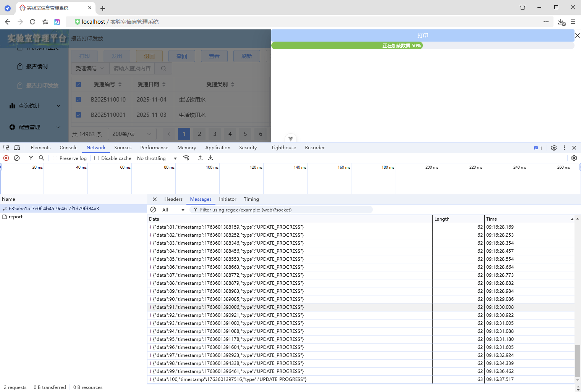Open console issues counter badge
Screen dimensions: 581x392
coord(538,148)
